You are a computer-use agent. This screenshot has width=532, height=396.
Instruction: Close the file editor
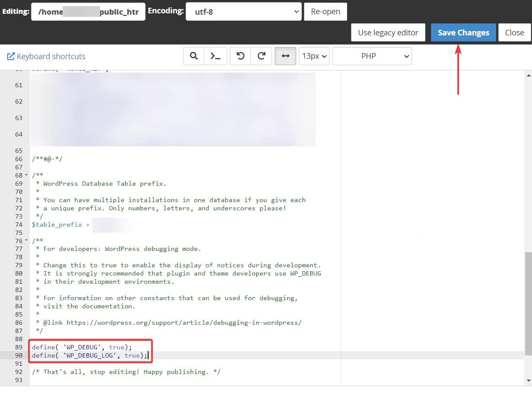[515, 32]
